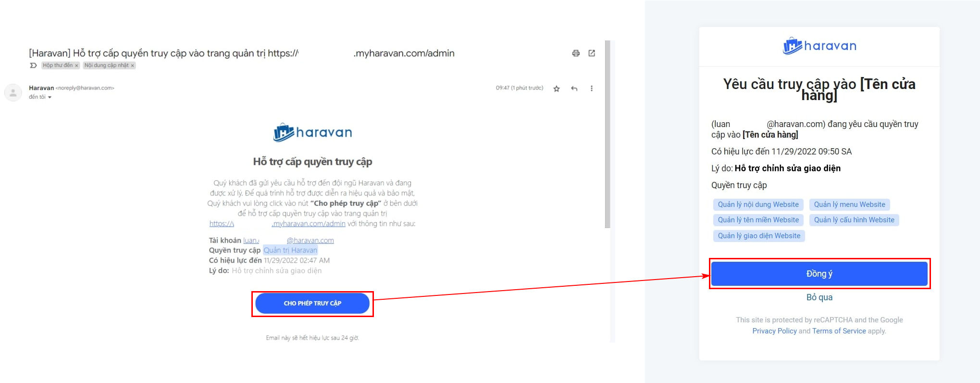Click the print email icon
Viewport: 980px width, 383px height.
[x=576, y=53]
